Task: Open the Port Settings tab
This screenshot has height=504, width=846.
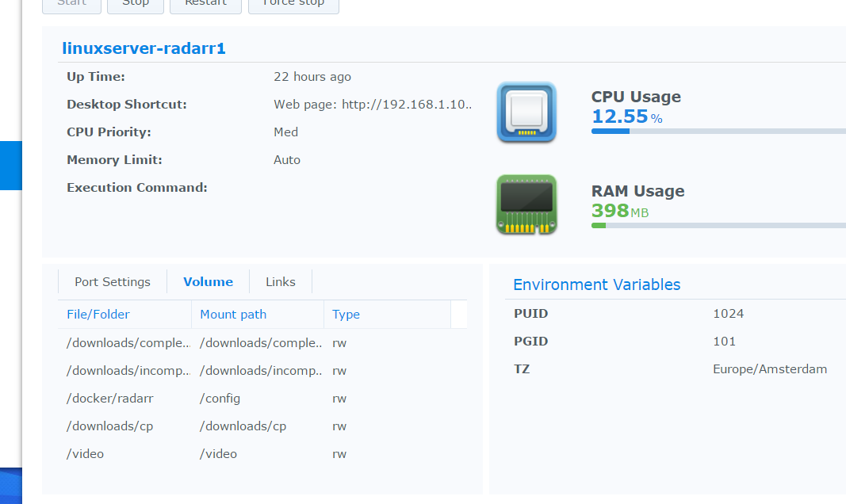Action: point(113,281)
